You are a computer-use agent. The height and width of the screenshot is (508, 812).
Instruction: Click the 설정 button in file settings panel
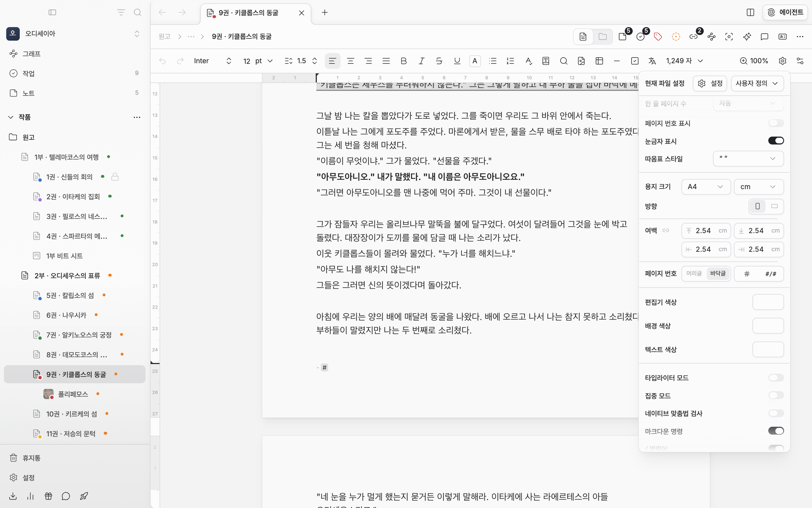(x=710, y=83)
